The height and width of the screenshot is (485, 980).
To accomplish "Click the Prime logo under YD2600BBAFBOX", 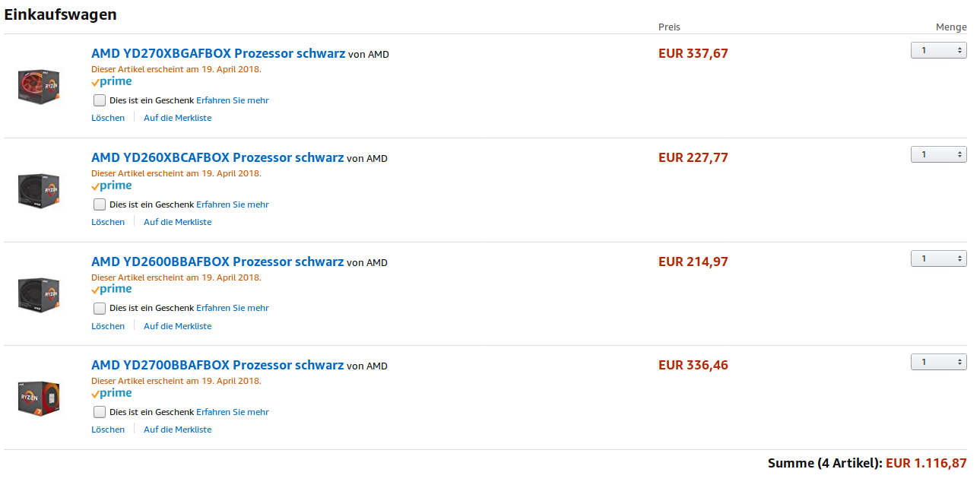I will click(112, 289).
